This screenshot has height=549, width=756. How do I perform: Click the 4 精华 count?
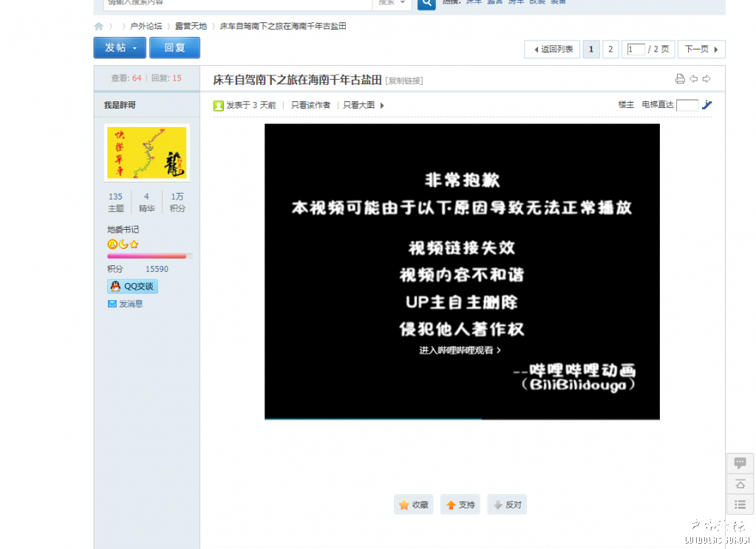tap(146, 202)
